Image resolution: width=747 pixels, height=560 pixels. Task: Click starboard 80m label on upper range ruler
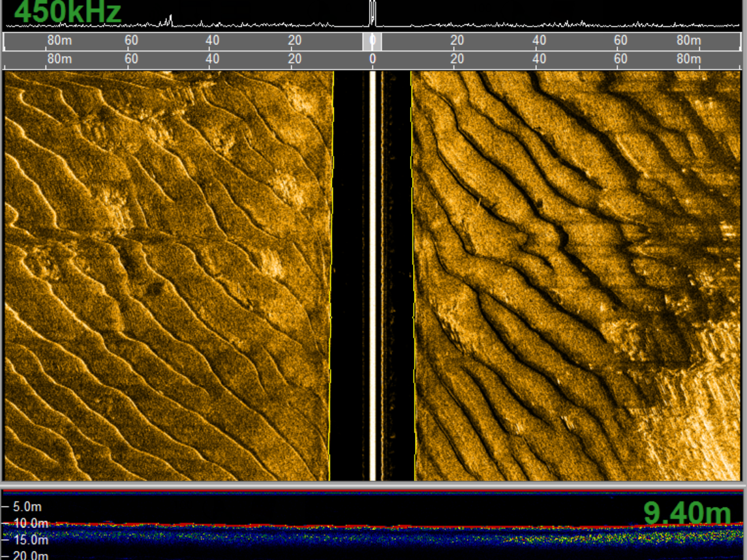click(689, 40)
